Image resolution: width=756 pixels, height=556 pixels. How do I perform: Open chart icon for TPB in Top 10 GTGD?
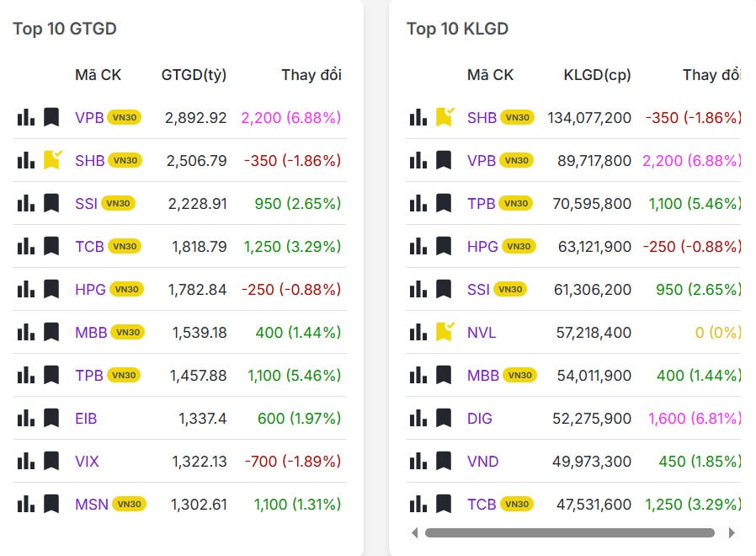pyautogui.click(x=26, y=375)
